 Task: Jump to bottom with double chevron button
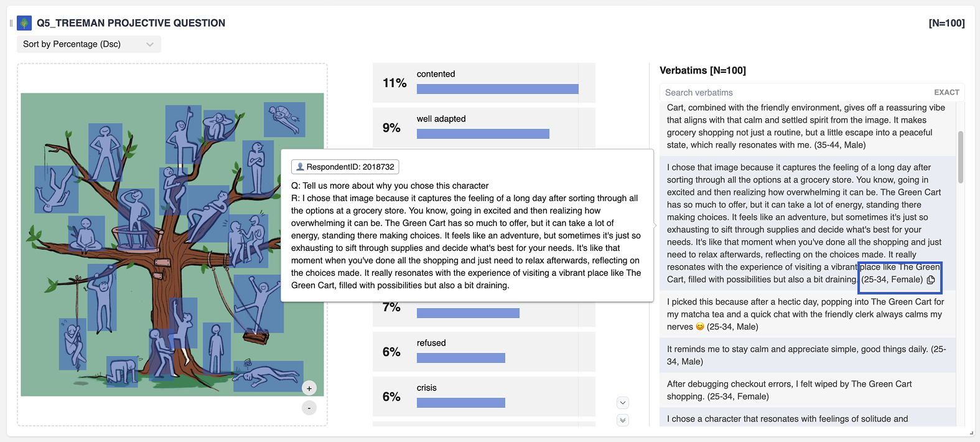[x=622, y=420]
